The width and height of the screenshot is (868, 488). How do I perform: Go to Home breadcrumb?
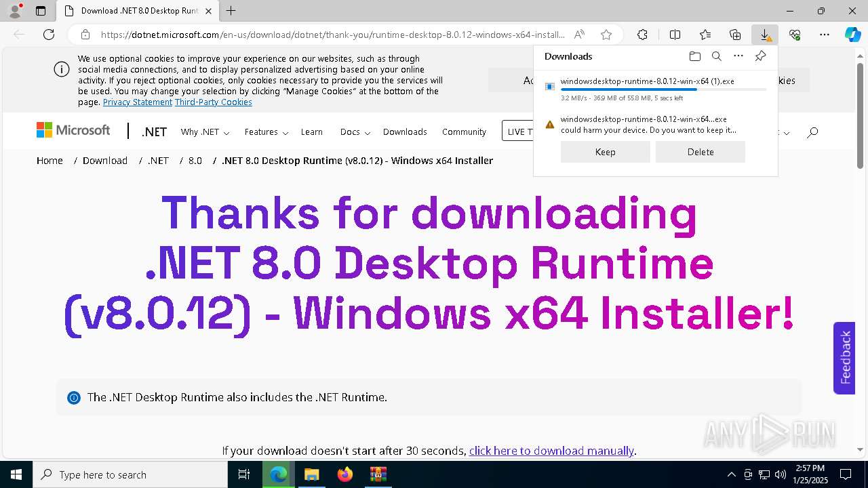[50, 161]
